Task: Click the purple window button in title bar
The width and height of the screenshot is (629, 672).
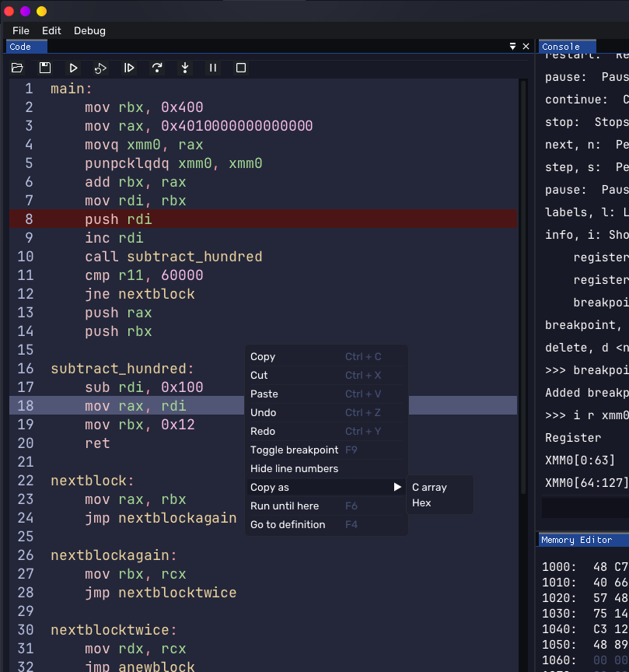Action: 26,11
